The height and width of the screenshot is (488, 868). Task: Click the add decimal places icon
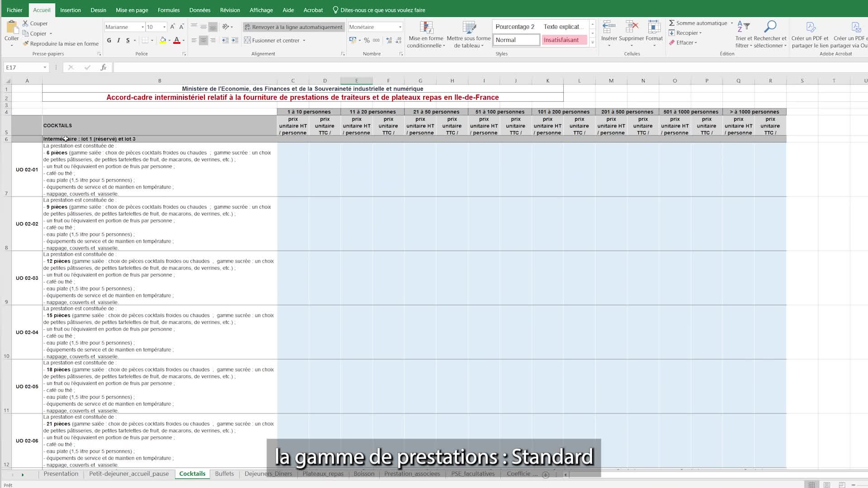(389, 40)
